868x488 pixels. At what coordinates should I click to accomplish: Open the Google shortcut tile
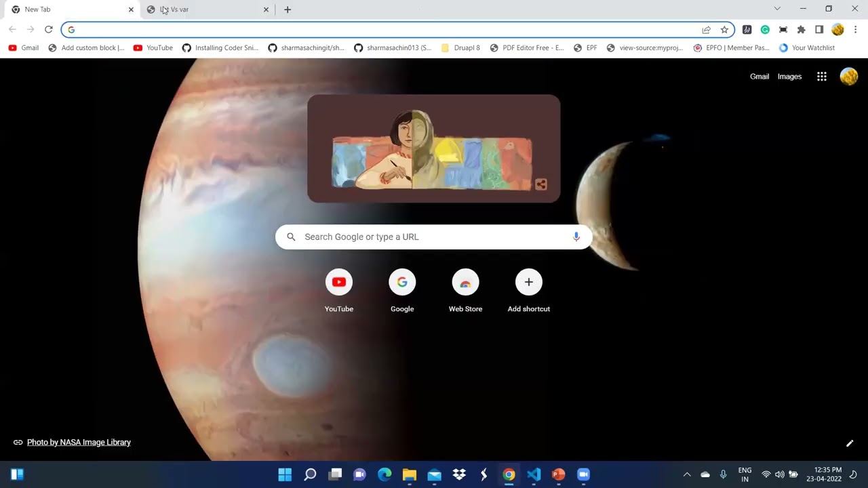(x=402, y=291)
